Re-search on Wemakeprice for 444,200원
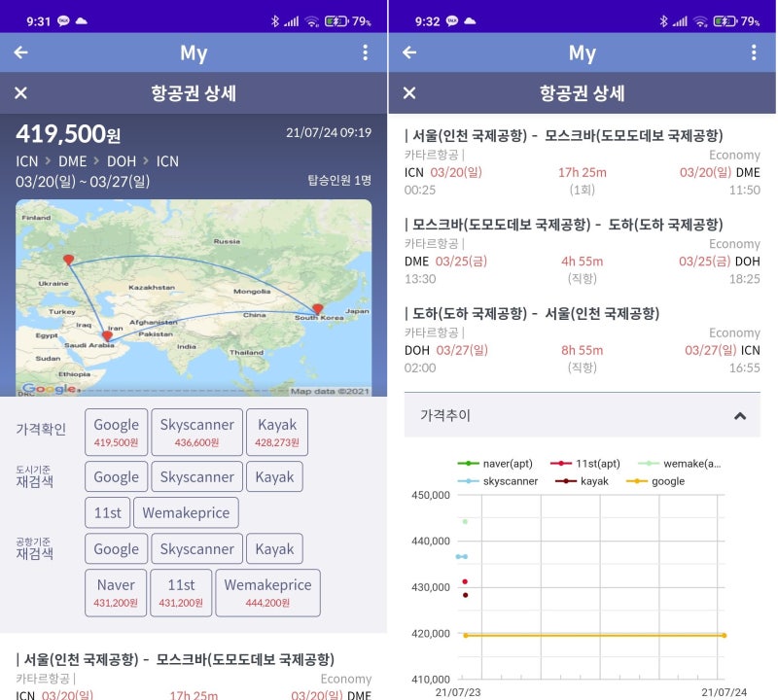The height and width of the screenshot is (700, 778). pyautogui.click(x=268, y=592)
